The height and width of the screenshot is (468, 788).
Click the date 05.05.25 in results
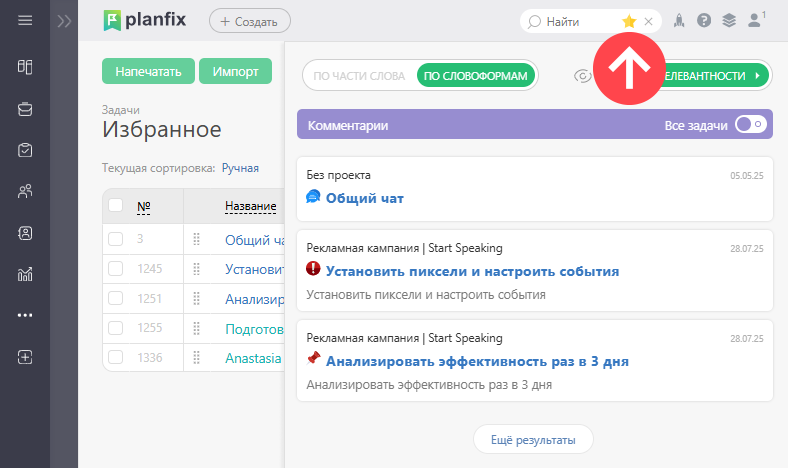[746, 175]
